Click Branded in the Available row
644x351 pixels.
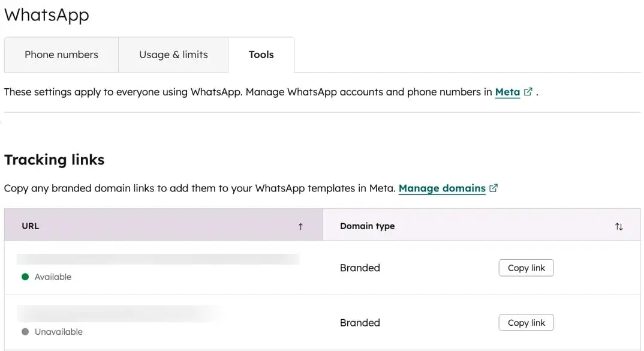tap(360, 268)
